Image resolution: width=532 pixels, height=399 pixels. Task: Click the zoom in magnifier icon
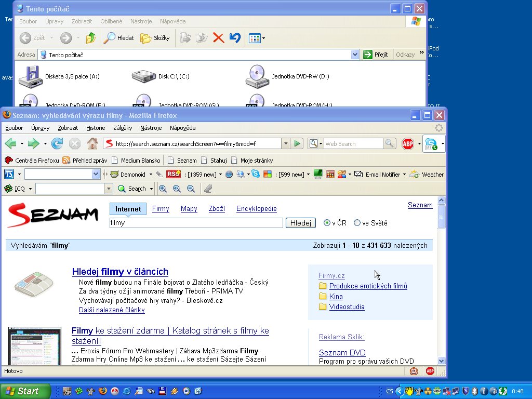click(163, 189)
